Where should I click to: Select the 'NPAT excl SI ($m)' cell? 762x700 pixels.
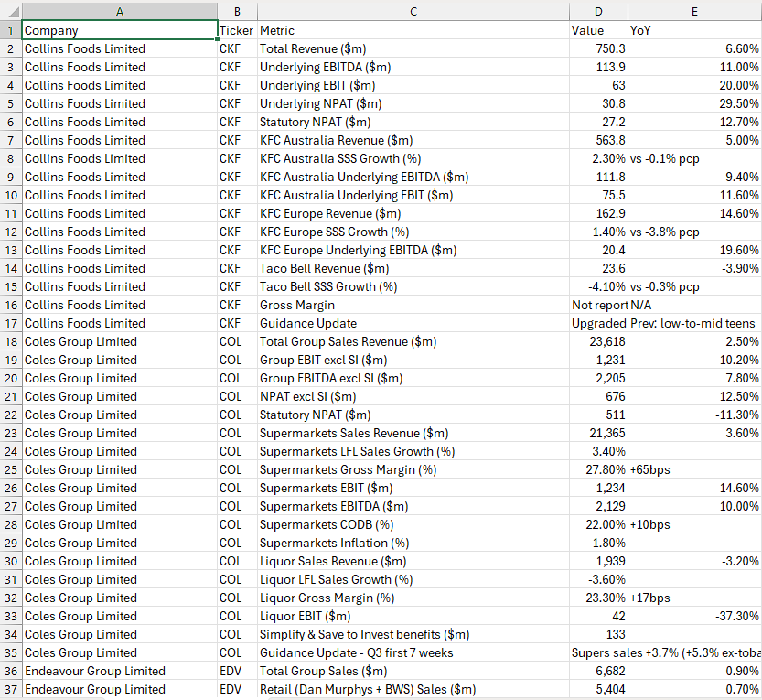click(x=413, y=397)
